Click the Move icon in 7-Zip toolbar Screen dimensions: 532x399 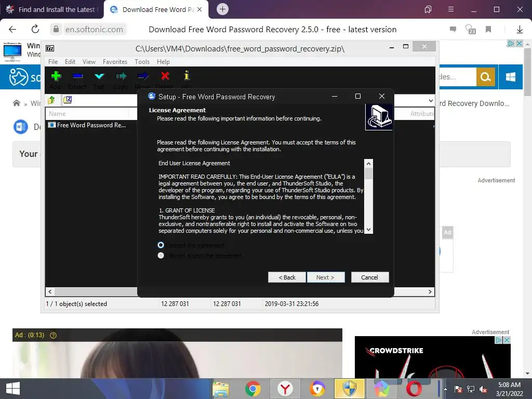[x=143, y=76]
